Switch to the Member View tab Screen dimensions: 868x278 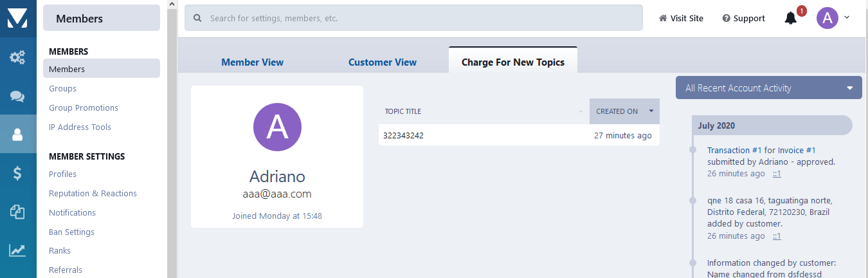point(252,62)
